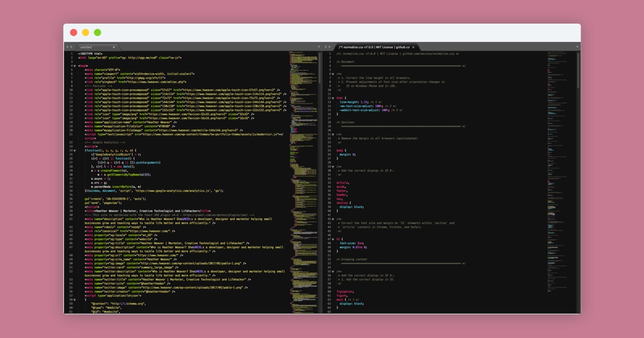The height and width of the screenshot is (338, 644).
Task: Close the normalize.css tab via its dot
Action: [x=413, y=47]
